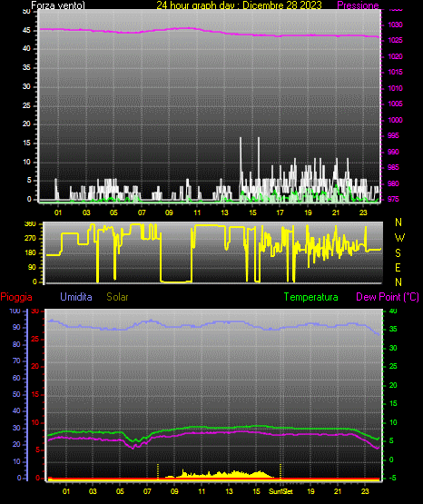The width and height of the screenshot is (423, 504).
Task: Click the 995 pressure axis value
Action: (393, 135)
